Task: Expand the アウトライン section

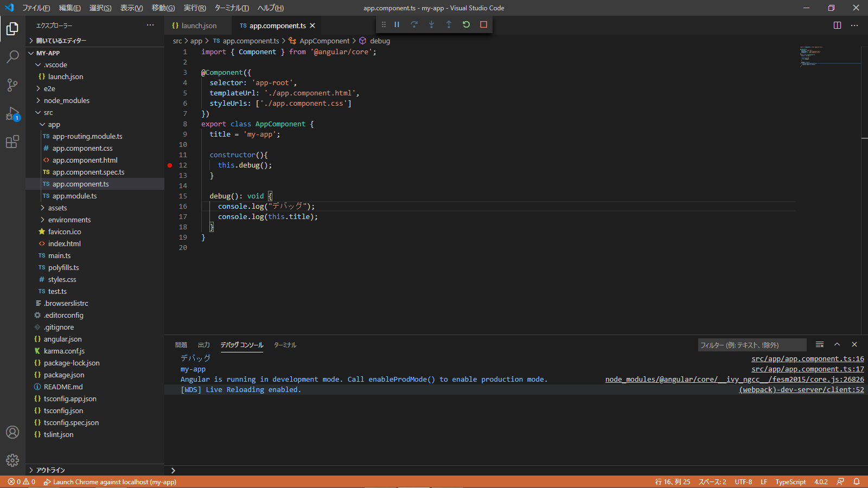Action: click(x=50, y=470)
